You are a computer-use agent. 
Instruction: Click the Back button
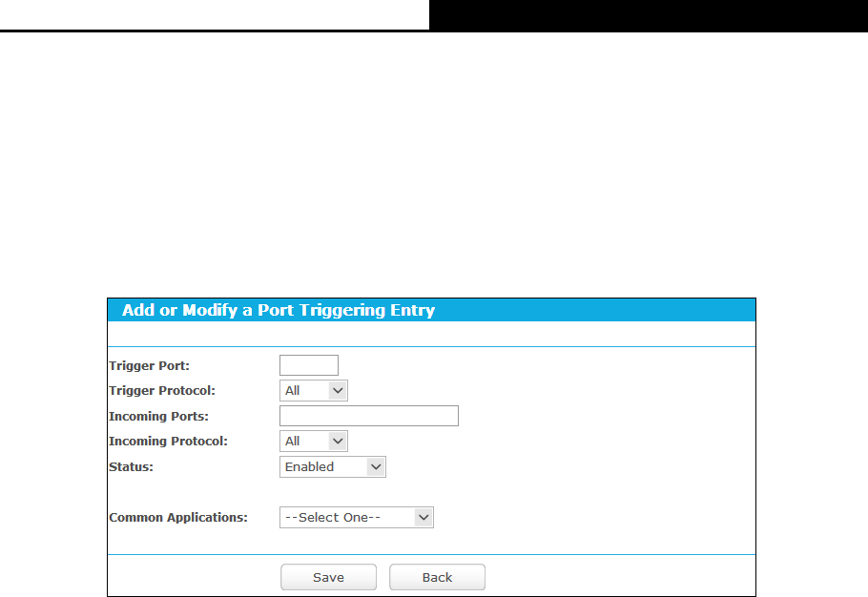(437, 577)
